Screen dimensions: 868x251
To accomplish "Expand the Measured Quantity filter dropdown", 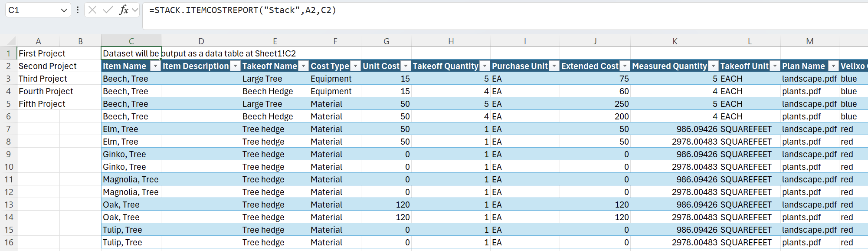I will tap(713, 66).
